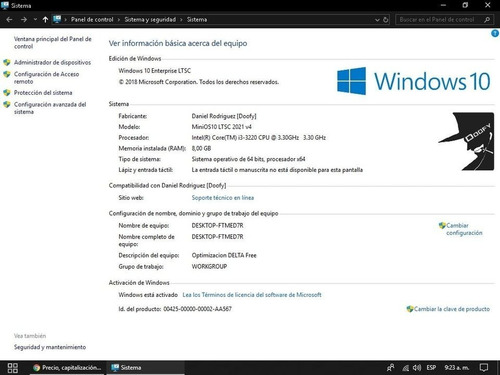Select product ID '00425-00000-00002-AA567'
Viewport: 500px width, 375px height.
tap(197, 309)
